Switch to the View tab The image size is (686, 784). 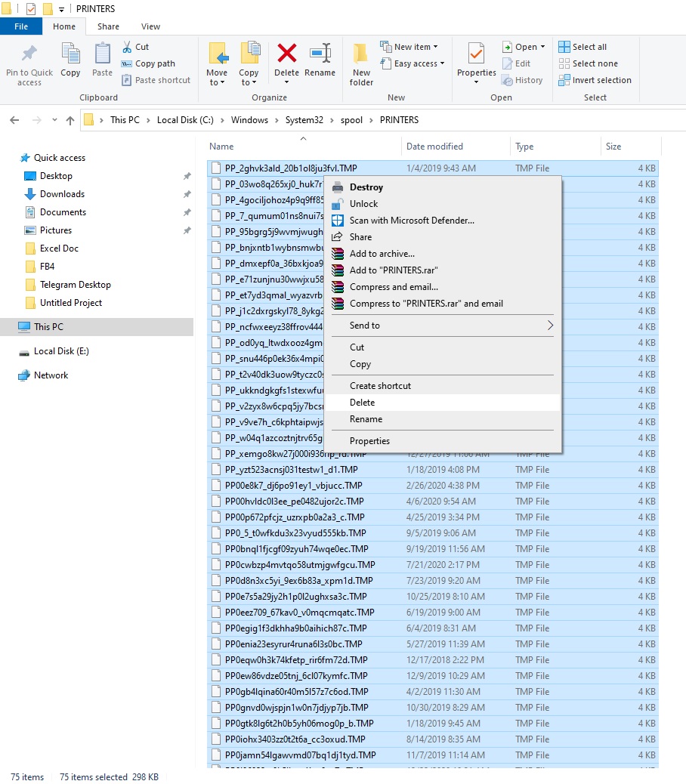tap(150, 26)
